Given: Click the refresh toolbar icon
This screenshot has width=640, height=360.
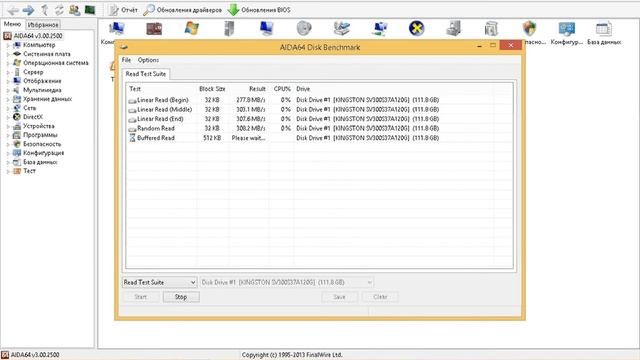Looking at the screenshot, I should tap(60, 10).
